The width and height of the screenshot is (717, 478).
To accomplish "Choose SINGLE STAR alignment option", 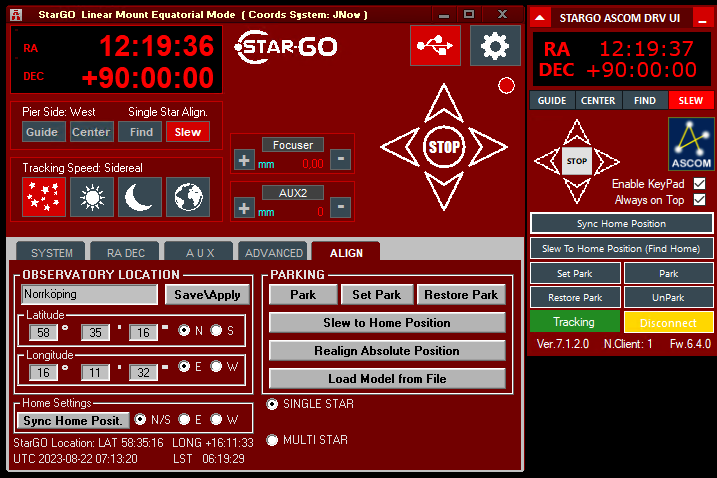I will (x=272, y=404).
